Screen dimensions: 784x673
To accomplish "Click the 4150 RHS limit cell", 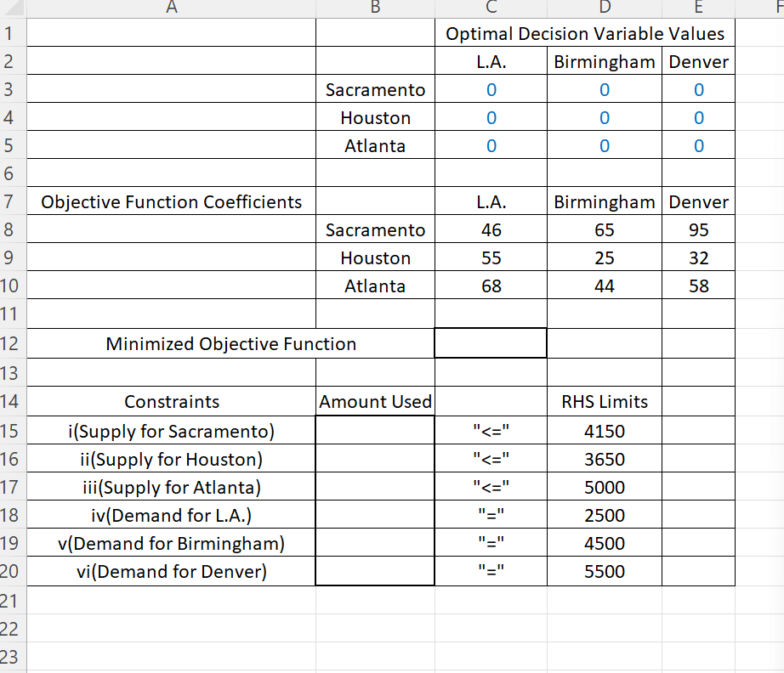I will click(604, 430).
